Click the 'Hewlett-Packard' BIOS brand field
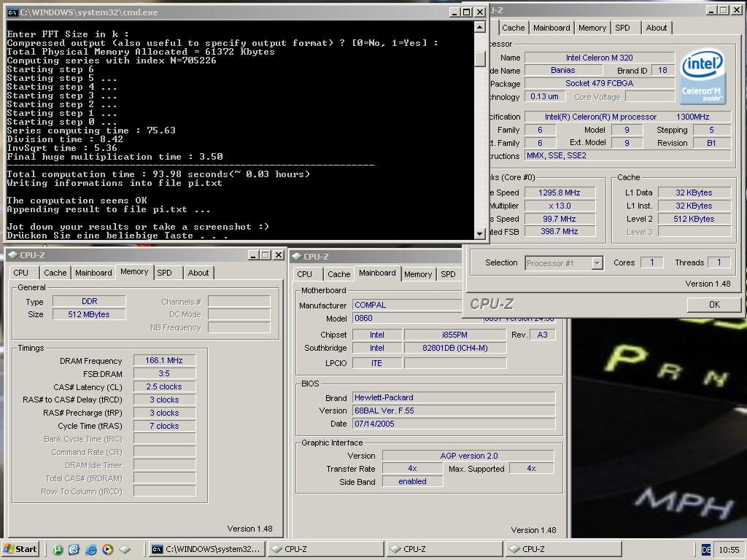Image resolution: width=747 pixels, height=560 pixels. coord(454,397)
